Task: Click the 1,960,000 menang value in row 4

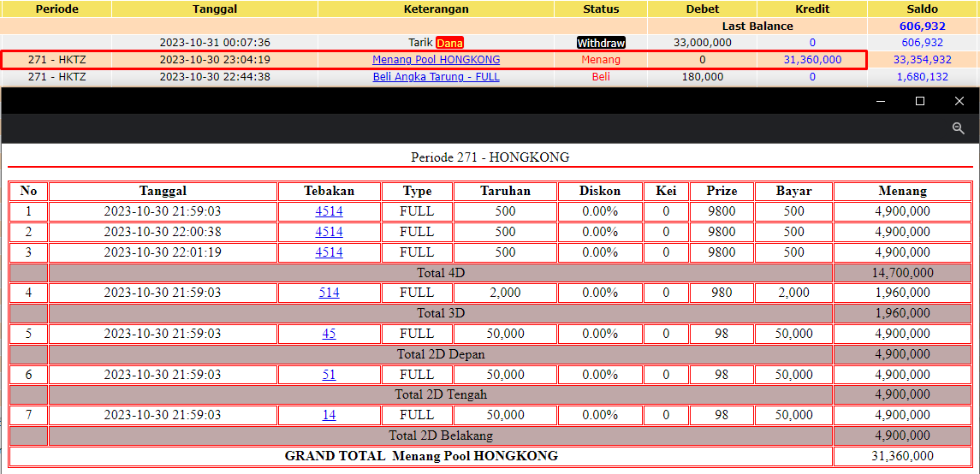Action: coord(902,293)
